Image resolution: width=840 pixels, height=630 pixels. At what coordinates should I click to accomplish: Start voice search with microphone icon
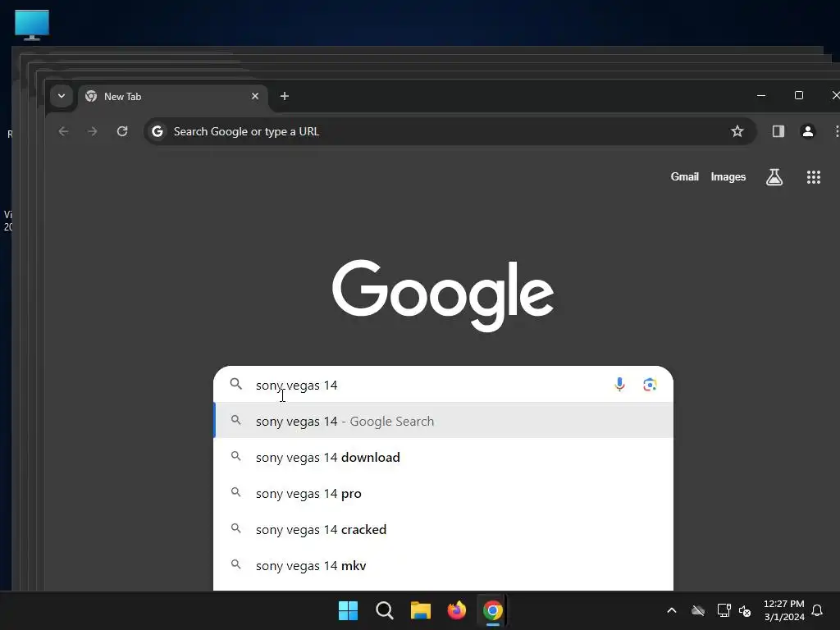[x=620, y=385]
